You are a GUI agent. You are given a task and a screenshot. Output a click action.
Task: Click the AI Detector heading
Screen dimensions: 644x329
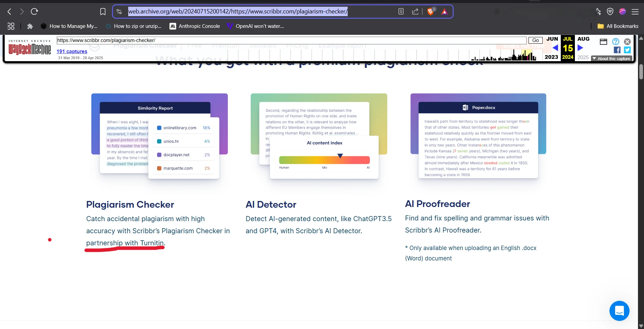click(x=271, y=204)
